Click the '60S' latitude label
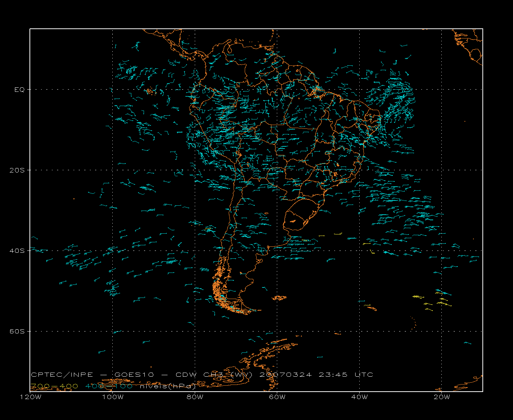Screen dimensions: 513x420 point(17,332)
